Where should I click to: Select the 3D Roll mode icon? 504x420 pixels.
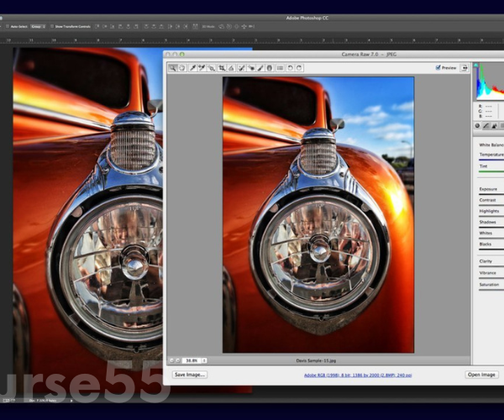[229, 26]
